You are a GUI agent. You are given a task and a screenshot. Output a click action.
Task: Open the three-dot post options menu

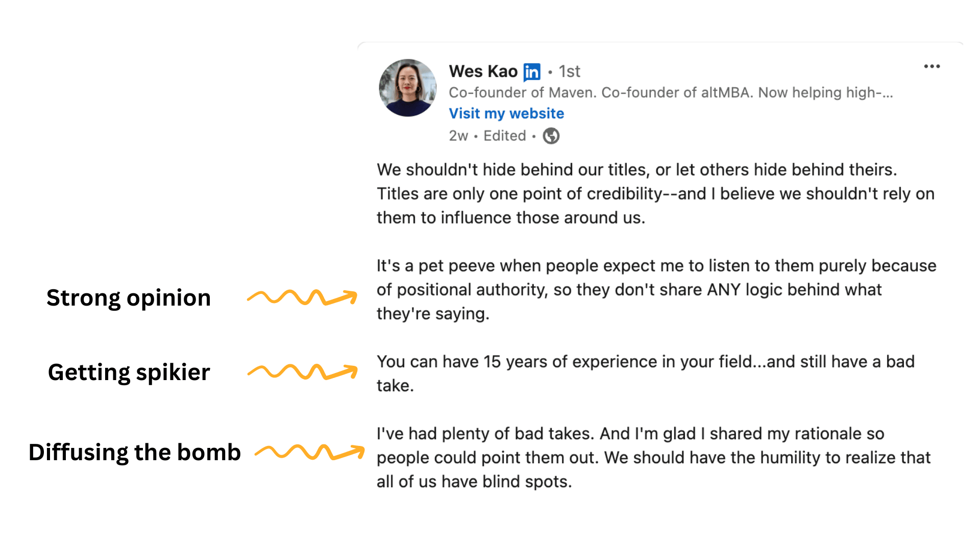[932, 66]
